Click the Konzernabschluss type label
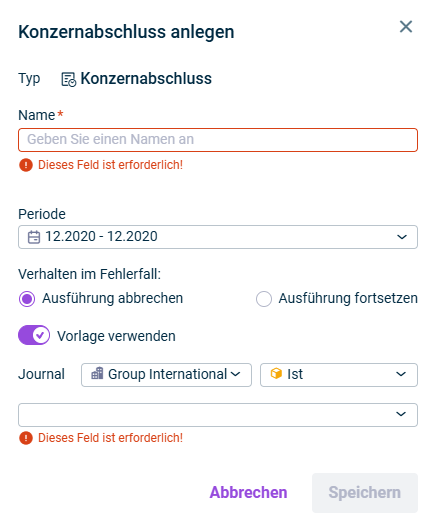 pyautogui.click(x=146, y=79)
